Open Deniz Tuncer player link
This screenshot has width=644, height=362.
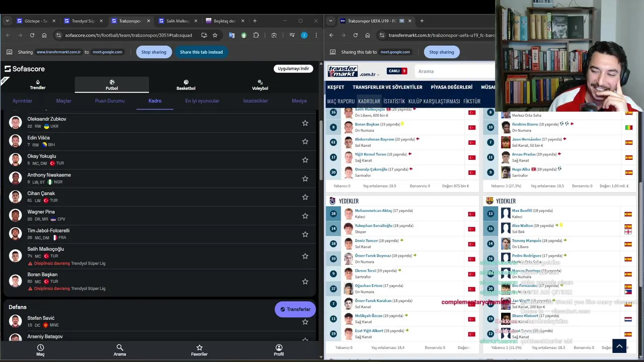366,240
